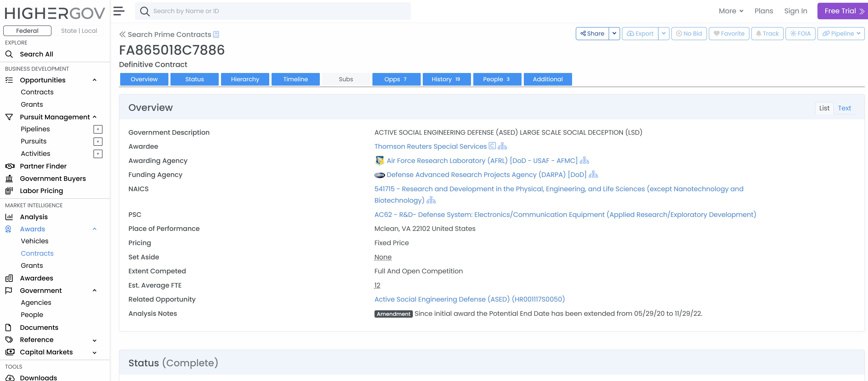This screenshot has width=868, height=381.
Task: Click hierarchy icon after NAICS Biotechnology text
Action: click(431, 200)
